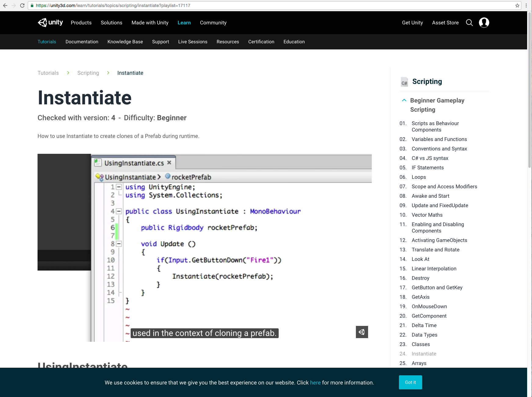Open Activating GameObjects lesson
This screenshot has height=397, width=532.
pyautogui.click(x=439, y=240)
